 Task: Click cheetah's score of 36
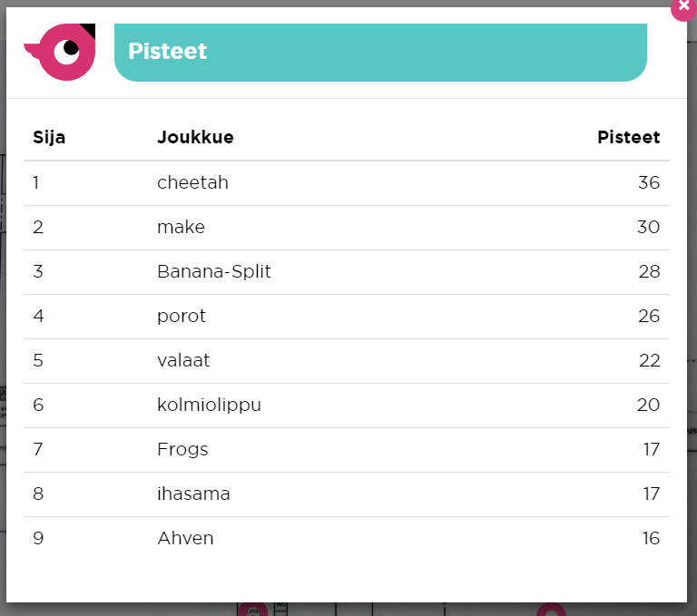pos(648,183)
